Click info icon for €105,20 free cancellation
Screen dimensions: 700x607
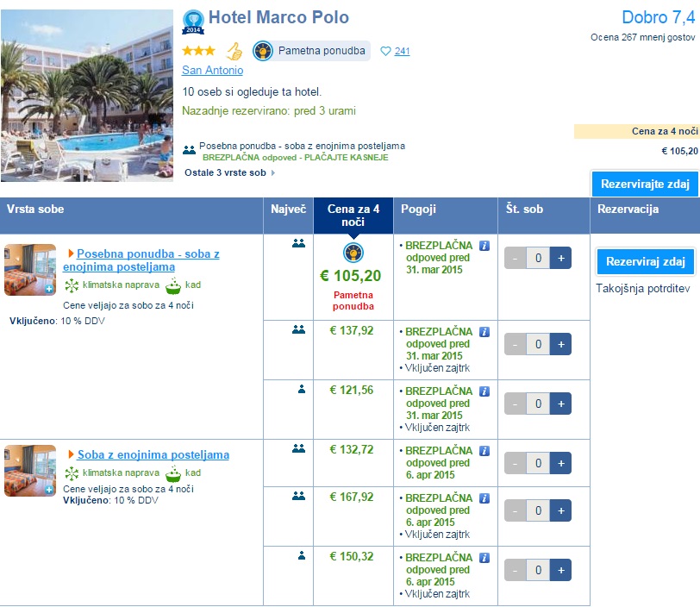(x=484, y=246)
